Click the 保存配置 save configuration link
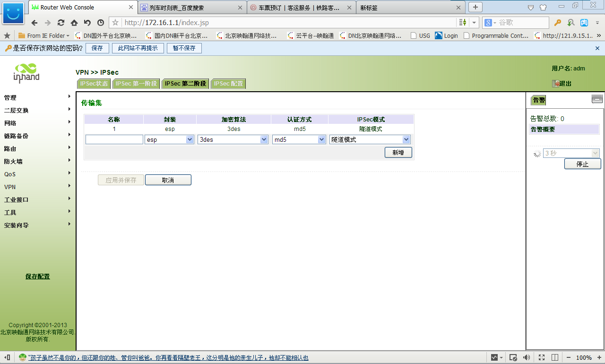Screen dimensions: 605x364 tap(37, 277)
